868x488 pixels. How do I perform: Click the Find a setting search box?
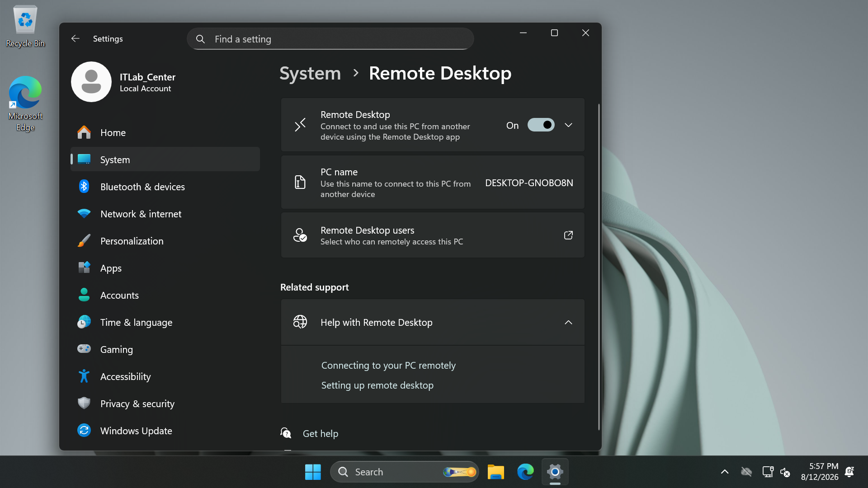(x=330, y=39)
